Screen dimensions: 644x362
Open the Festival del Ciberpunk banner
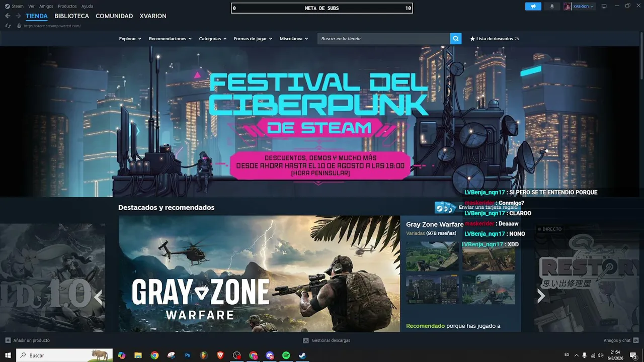[x=320, y=122]
